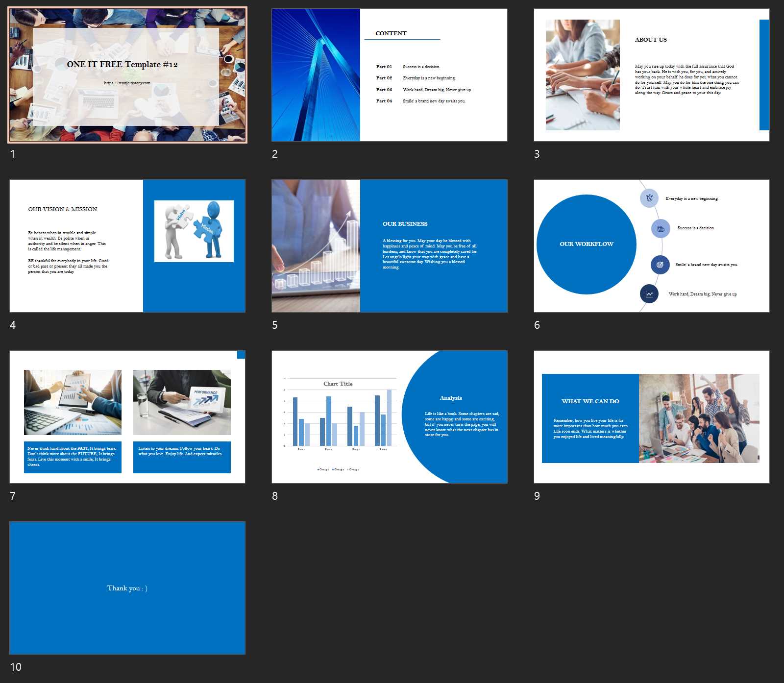Select slide 10 Thank you thumbnail
Image resolution: width=784 pixels, height=683 pixels.
point(127,588)
